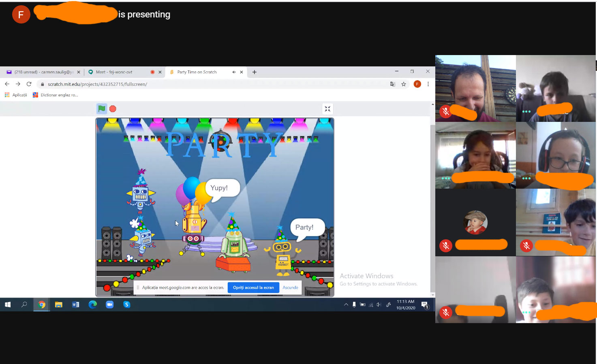The image size is (597, 364).
Task: Switch to the Meet tab
Action: coord(118,72)
